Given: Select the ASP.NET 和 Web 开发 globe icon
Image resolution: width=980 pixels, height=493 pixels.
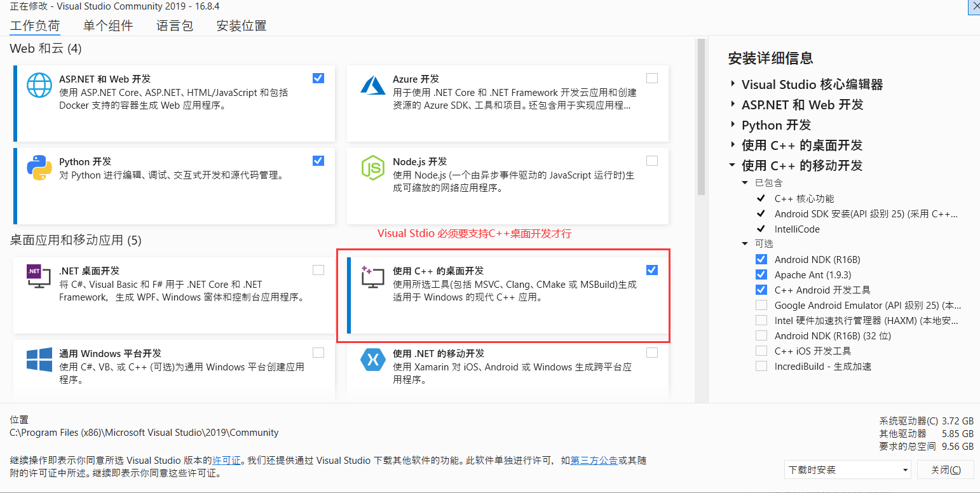Looking at the screenshot, I should tap(39, 85).
